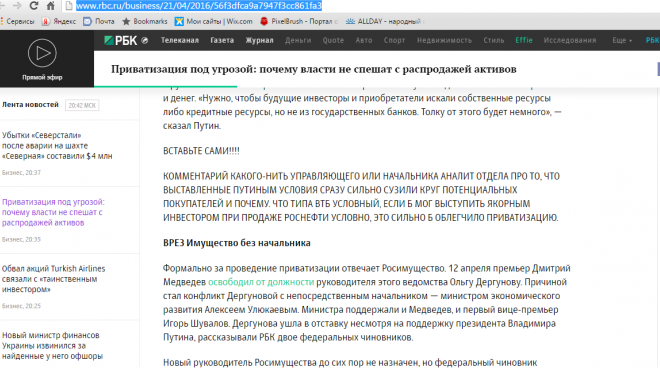Open the Исследования section
This screenshot has width=660, height=368.
click(570, 40)
